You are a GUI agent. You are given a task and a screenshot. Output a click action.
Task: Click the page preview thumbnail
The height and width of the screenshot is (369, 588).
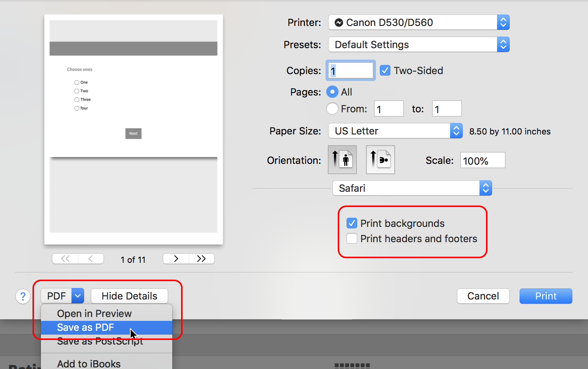pyautogui.click(x=134, y=129)
